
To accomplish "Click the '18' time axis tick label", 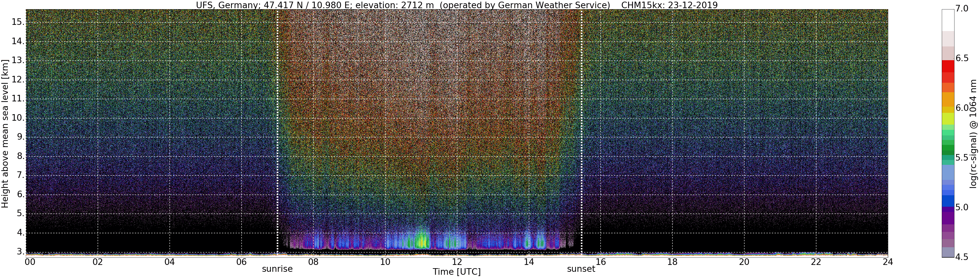I will tap(672, 262).
